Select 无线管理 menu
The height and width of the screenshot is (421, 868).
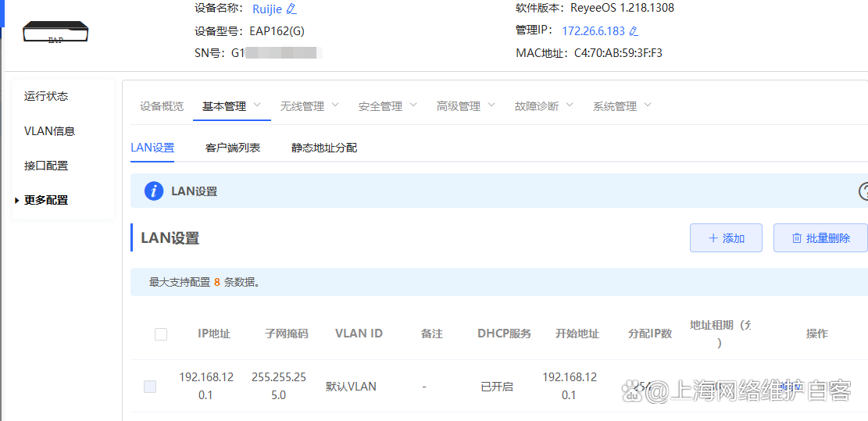tap(302, 106)
